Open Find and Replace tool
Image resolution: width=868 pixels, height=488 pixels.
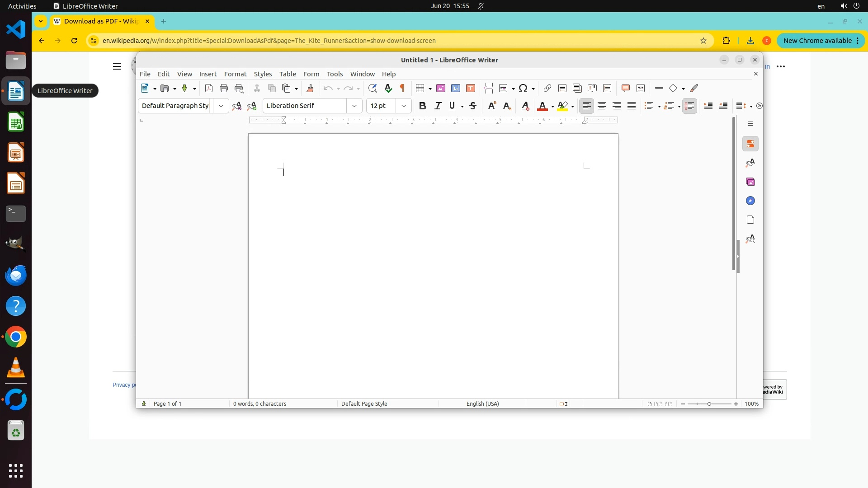click(373, 88)
